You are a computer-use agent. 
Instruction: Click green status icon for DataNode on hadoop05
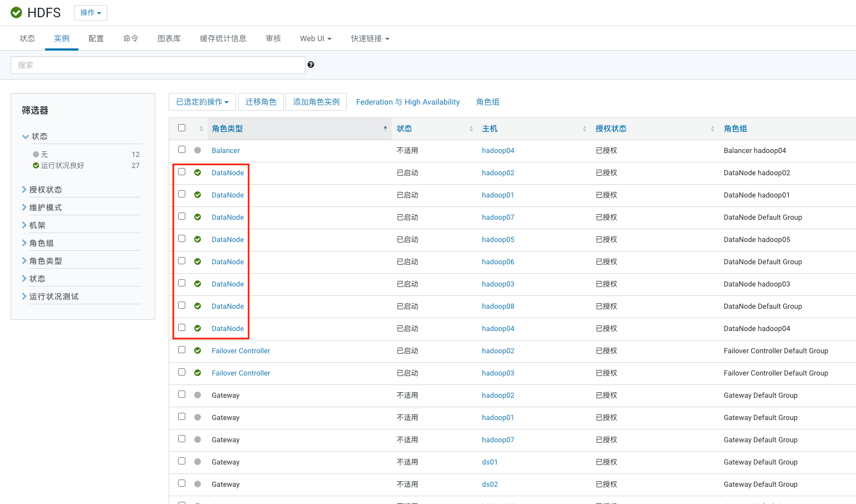pos(198,239)
